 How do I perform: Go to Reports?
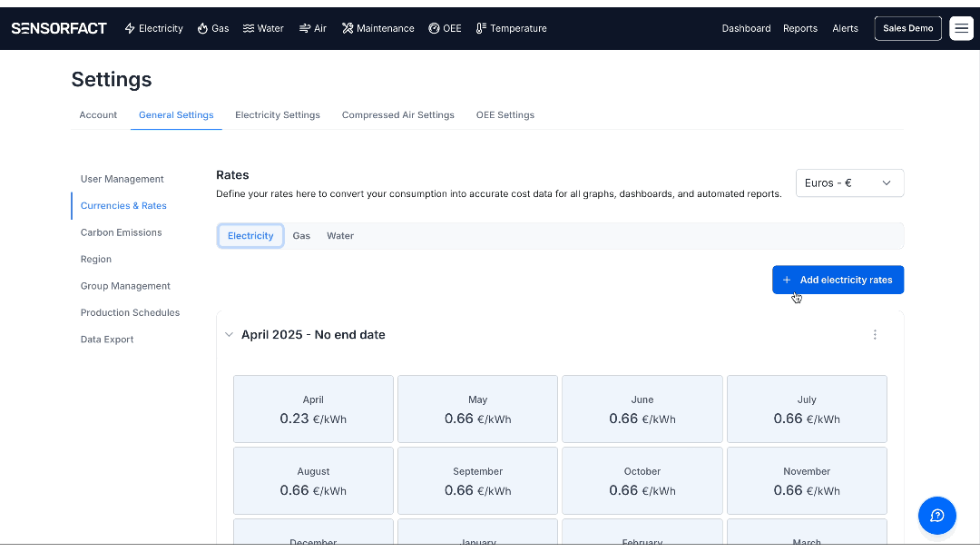tap(800, 28)
